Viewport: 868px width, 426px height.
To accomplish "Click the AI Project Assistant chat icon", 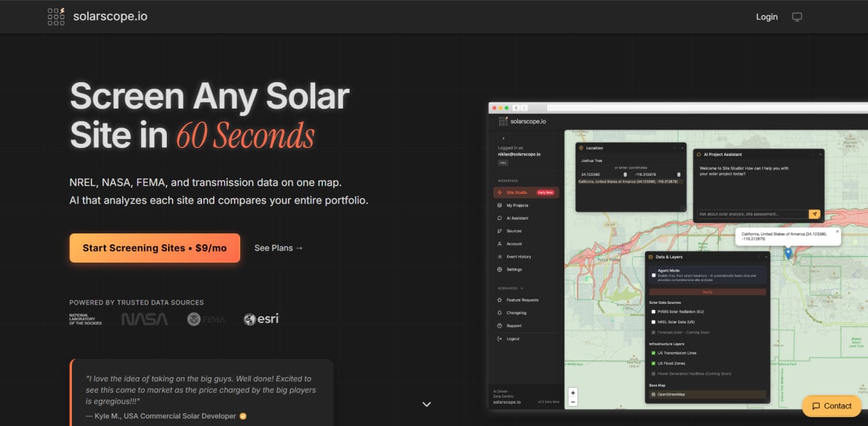I will (x=699, y=154).
